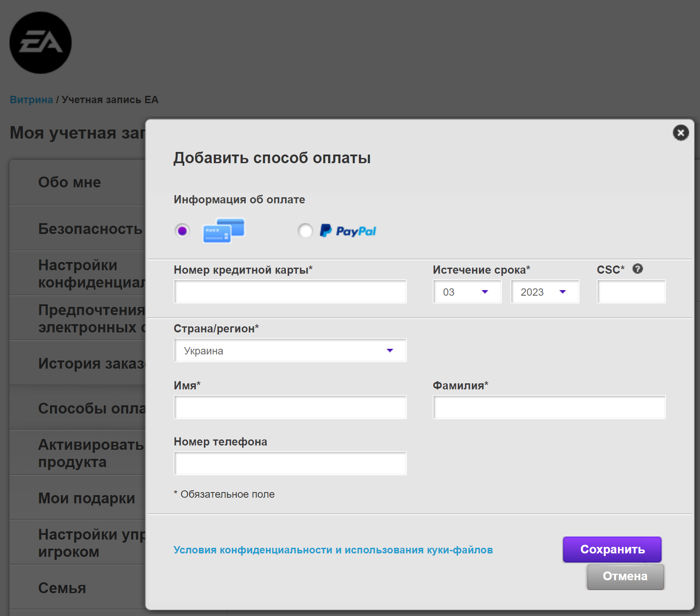
Task: Follow the Витрина breadcrumb link
Action: [31, 100]
